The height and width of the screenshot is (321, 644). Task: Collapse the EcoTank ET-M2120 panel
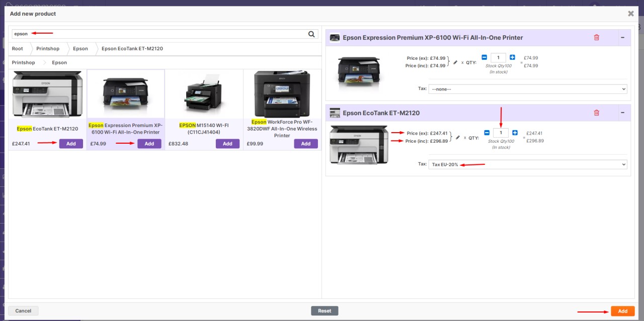pos(623,113)
